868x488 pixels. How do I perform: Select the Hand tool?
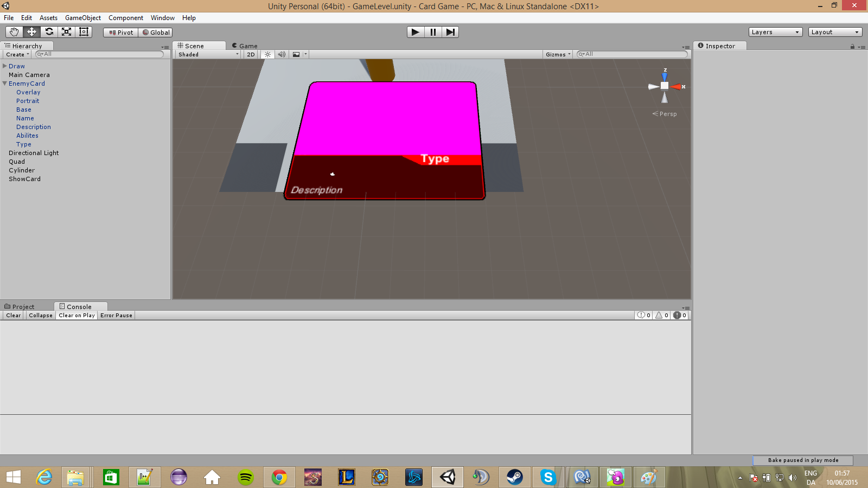click(14, 32)
